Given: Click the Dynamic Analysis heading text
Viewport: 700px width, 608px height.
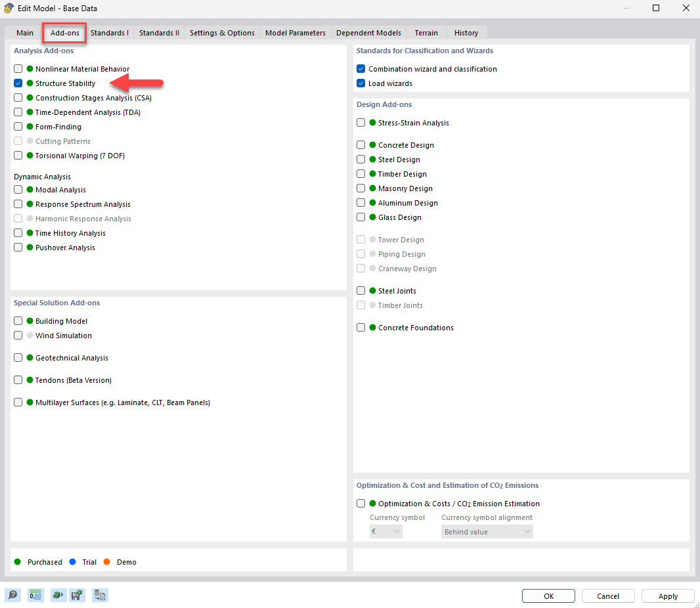Looking at the screenshot, I should point(42,177).
